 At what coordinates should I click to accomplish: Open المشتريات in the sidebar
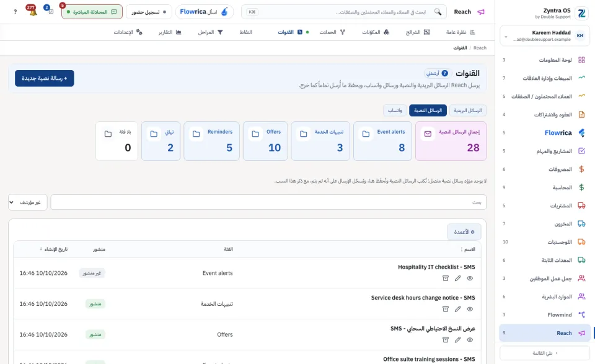[544, 206]
